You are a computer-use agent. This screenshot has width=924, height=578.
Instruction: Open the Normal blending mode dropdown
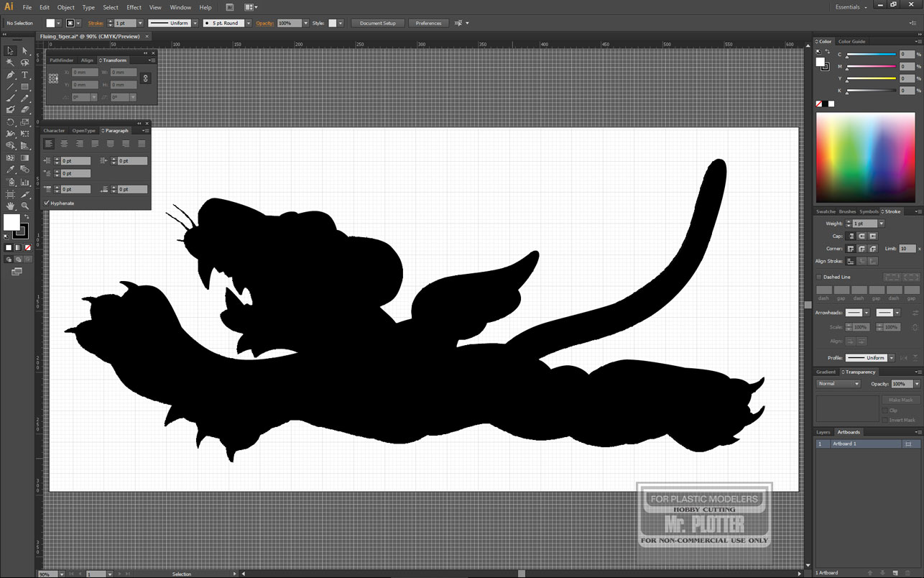838,384
